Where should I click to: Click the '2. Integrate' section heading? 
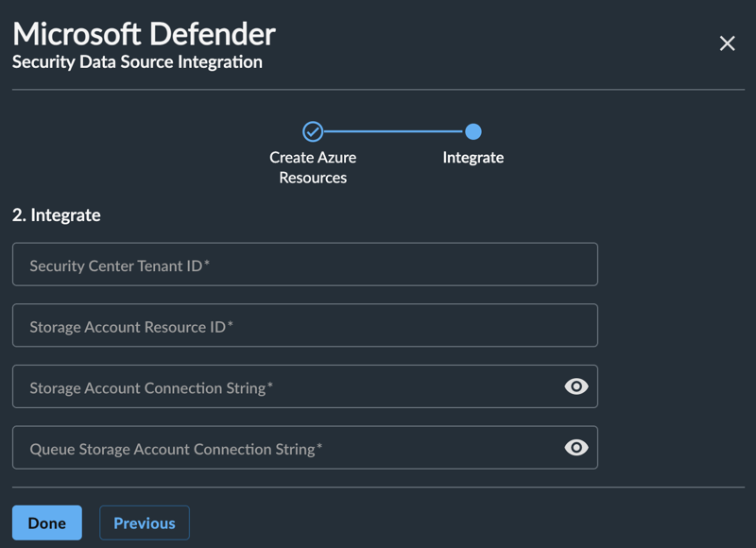pos(57,215)
